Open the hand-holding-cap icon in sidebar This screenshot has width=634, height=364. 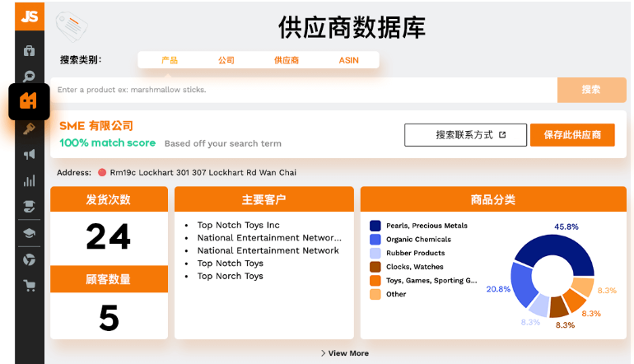(29, 206)
